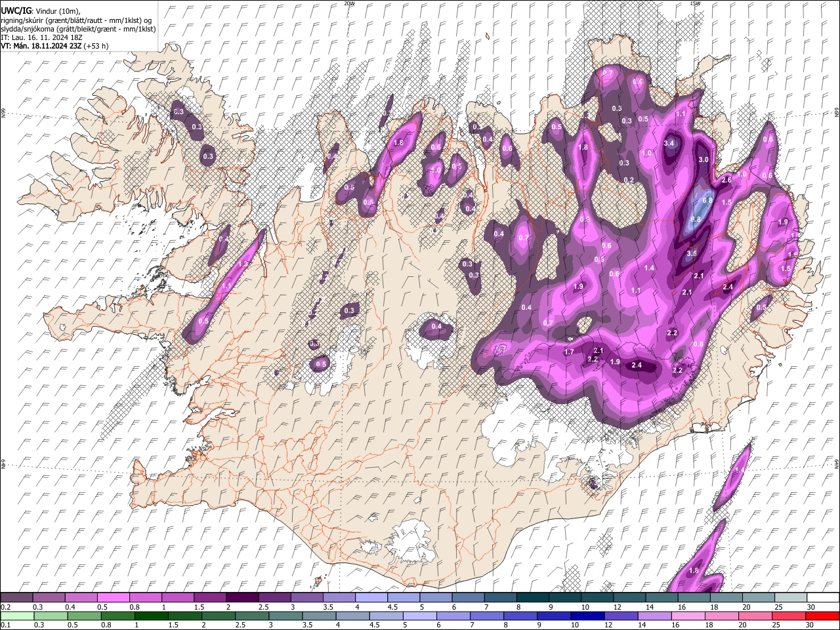Select upper legend magenta swatch between 1 and 1.5

(x=178, y=597)
